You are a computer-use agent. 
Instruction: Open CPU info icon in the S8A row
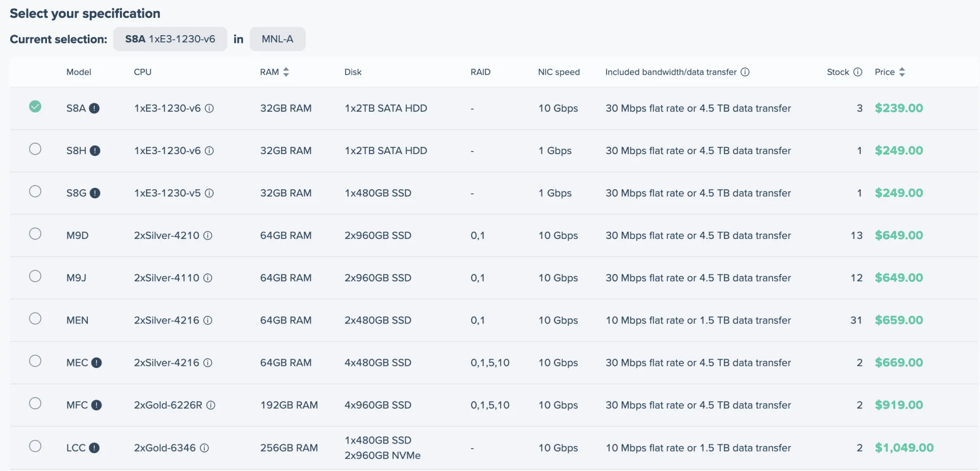(x=209, y=108)
